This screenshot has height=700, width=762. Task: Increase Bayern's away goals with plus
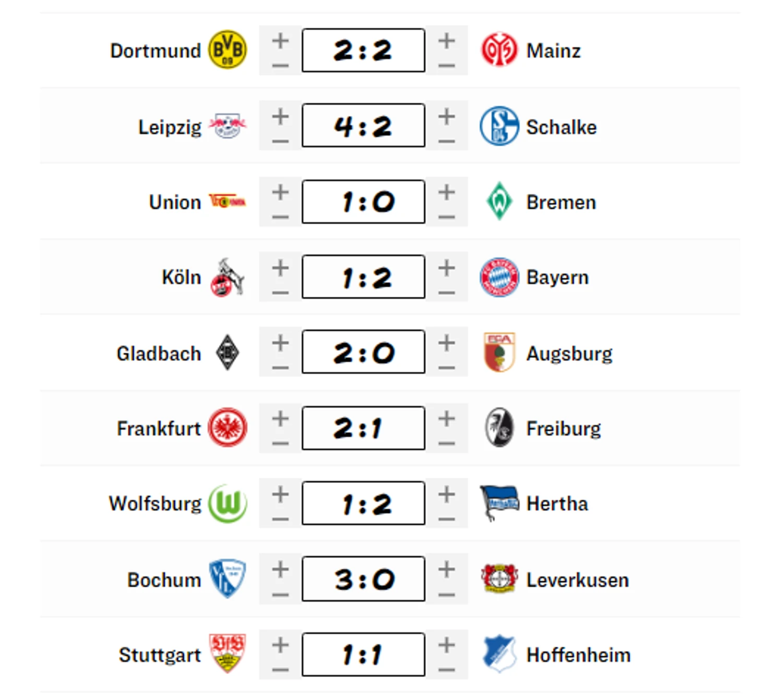(447, 268)
